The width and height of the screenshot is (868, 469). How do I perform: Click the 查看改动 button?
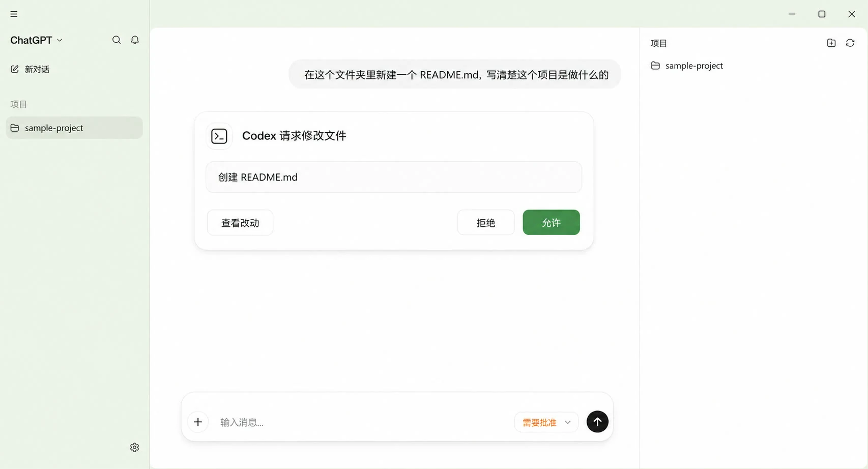[240, 222]
